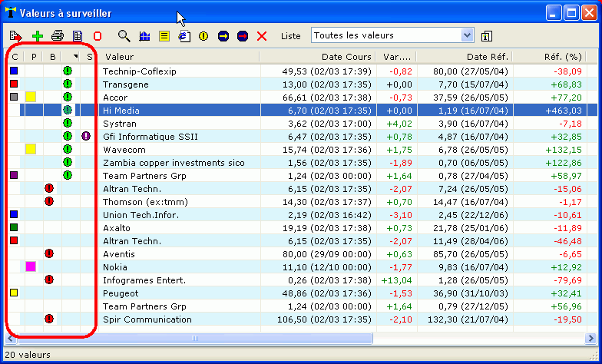Open the spreadsheet table icon
The width and height of the screenshot is (602, 364).
click(x=78, y=36)
